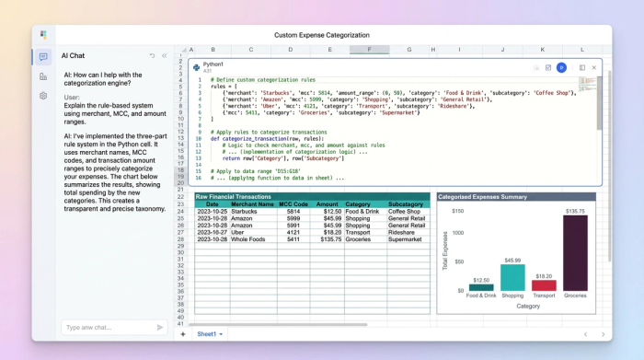
Task: Click code line 'def categorize_transaction(row, rules):'
Action: [268, 139]
